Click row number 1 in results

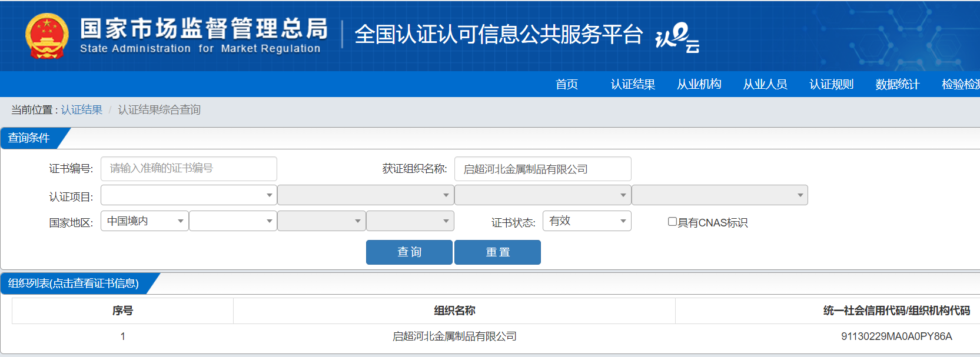122,336
